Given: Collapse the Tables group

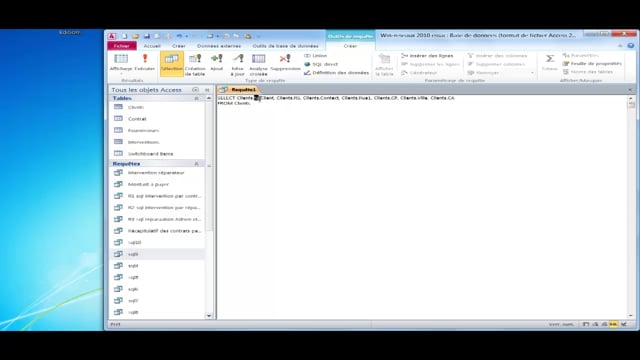Looking at the screenshot, I should [x=196, y=98].
